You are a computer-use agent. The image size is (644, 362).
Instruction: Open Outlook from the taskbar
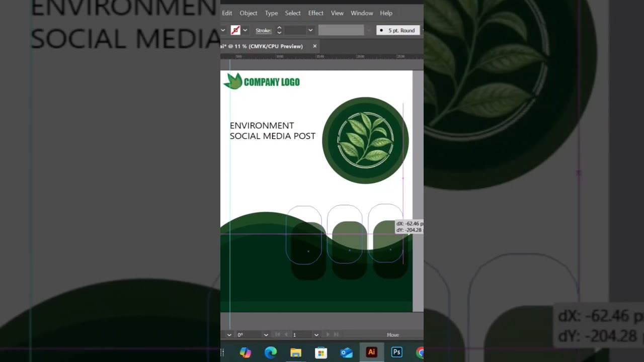click(347, 352)
